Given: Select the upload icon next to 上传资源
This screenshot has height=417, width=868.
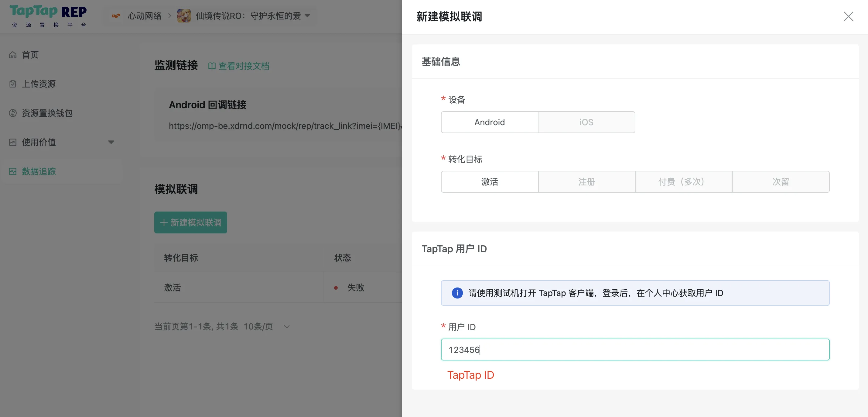Looking at the screenshot, I should [x=12, y=84].
